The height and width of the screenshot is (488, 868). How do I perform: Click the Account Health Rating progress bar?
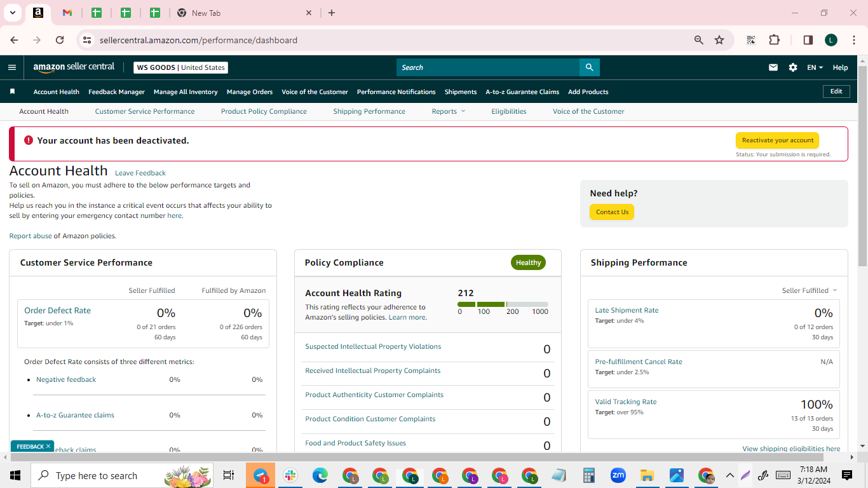tap(503, 304)
